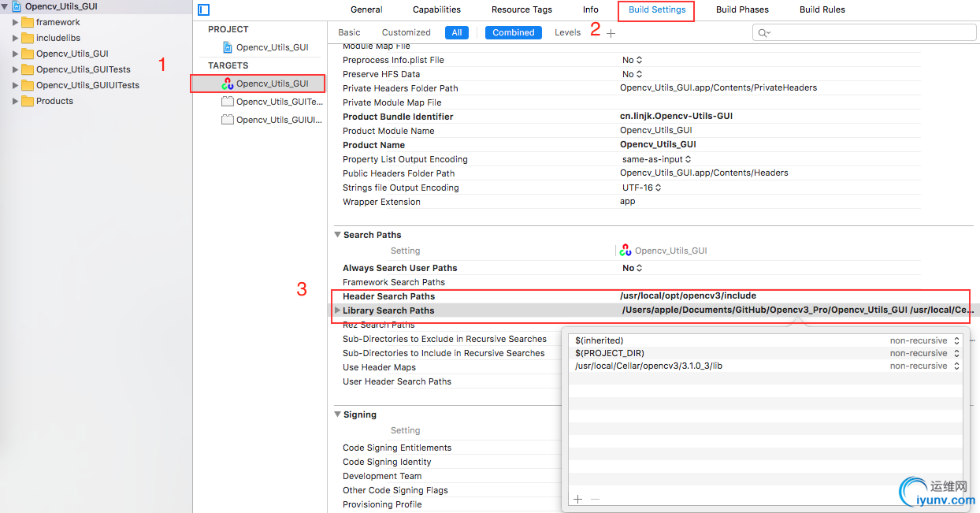This screenshot has height=513, width=980.
Task: Click the $(PROJECT_DIR) path entry
Action: pyautogui.click(x=610, y=353)
